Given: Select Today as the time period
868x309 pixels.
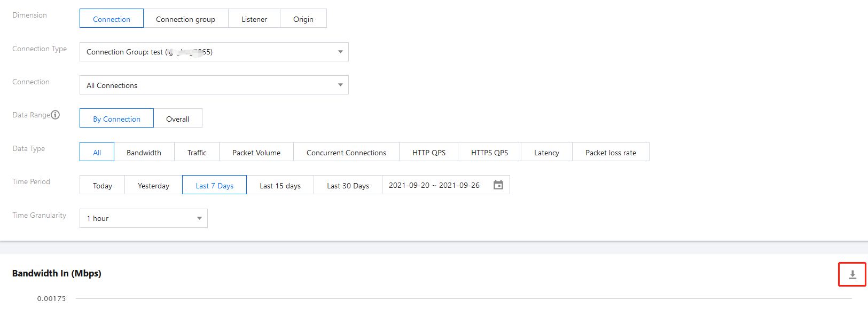Looking at the screenshot, I should point(103,185).
